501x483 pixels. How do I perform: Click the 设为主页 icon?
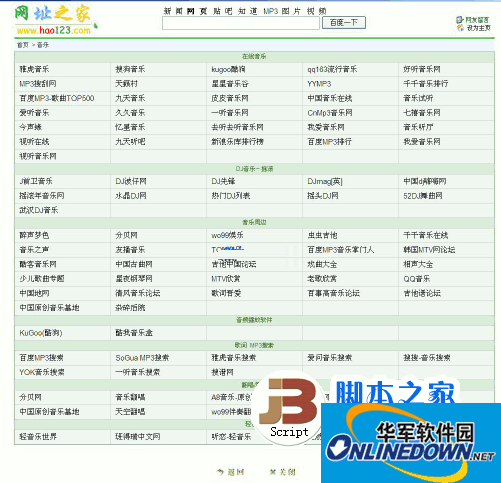click(x=460, y=28)
